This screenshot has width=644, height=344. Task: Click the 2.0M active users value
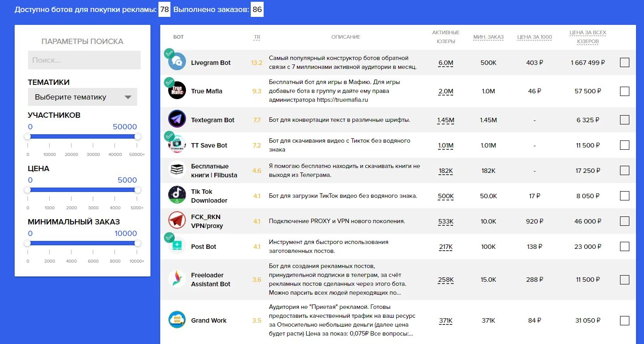(x=446, y=91)
